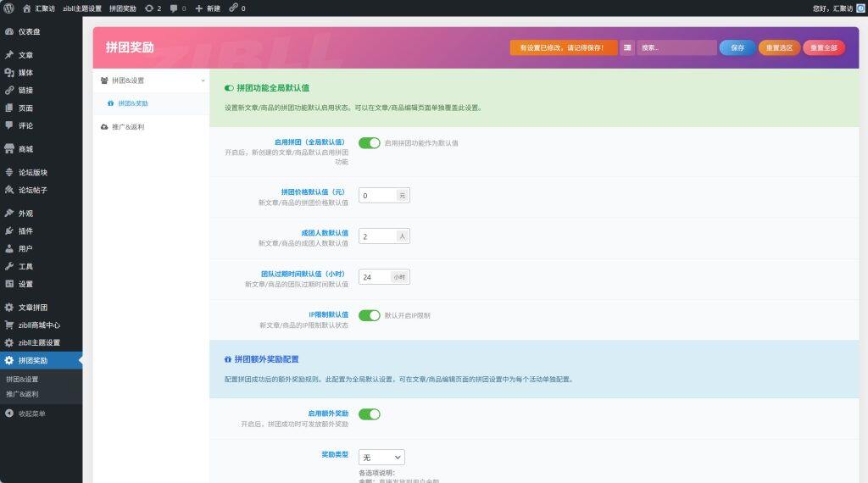Open zibll主题设置 in top admin bar
The height and width of the screenshot is (483, 868).
pyautogui.click(x=82, y=8)
